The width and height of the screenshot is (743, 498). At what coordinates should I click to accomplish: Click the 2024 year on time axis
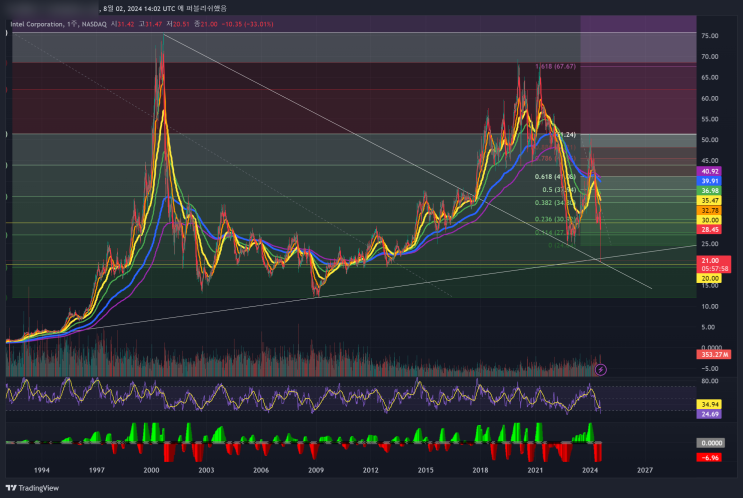(x=590, y=470)
